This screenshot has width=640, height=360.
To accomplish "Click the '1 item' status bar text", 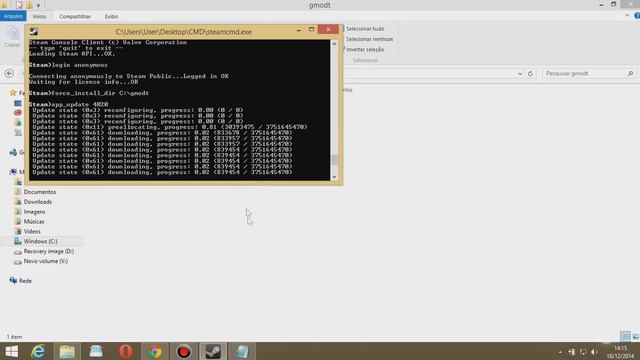I will coord(14,337).
